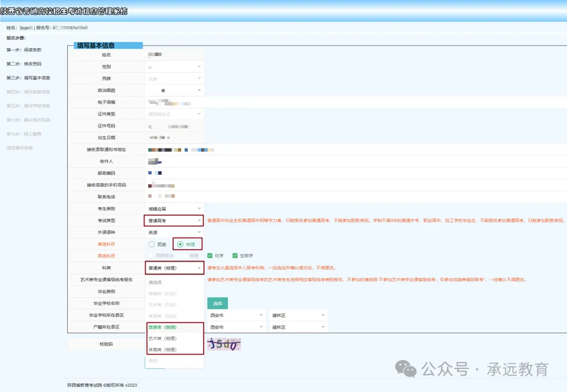
Task: Tick the greyed-out 地理 checkbox
Action: [185, 256]
